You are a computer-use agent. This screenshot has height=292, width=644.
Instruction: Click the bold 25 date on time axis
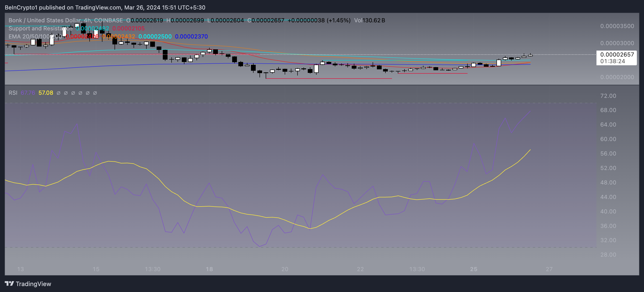click(x=474, y=269)
